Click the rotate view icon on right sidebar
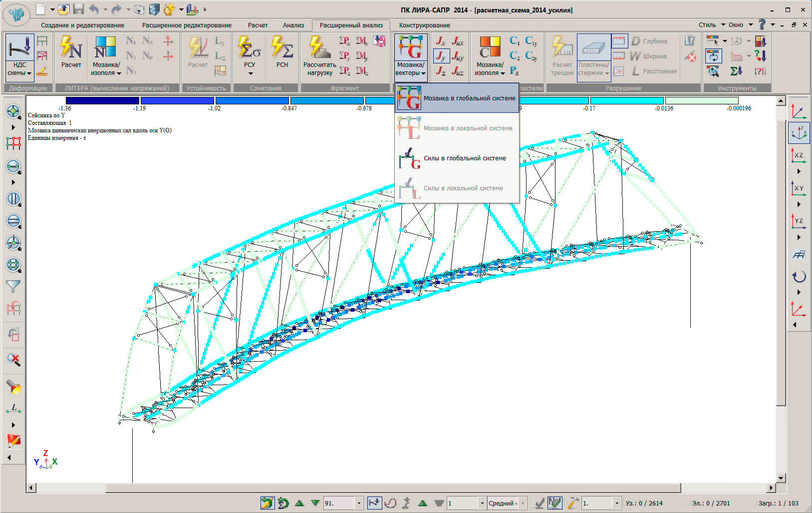Viewport: 812px width, 513px height. click(x=799, y=276)
